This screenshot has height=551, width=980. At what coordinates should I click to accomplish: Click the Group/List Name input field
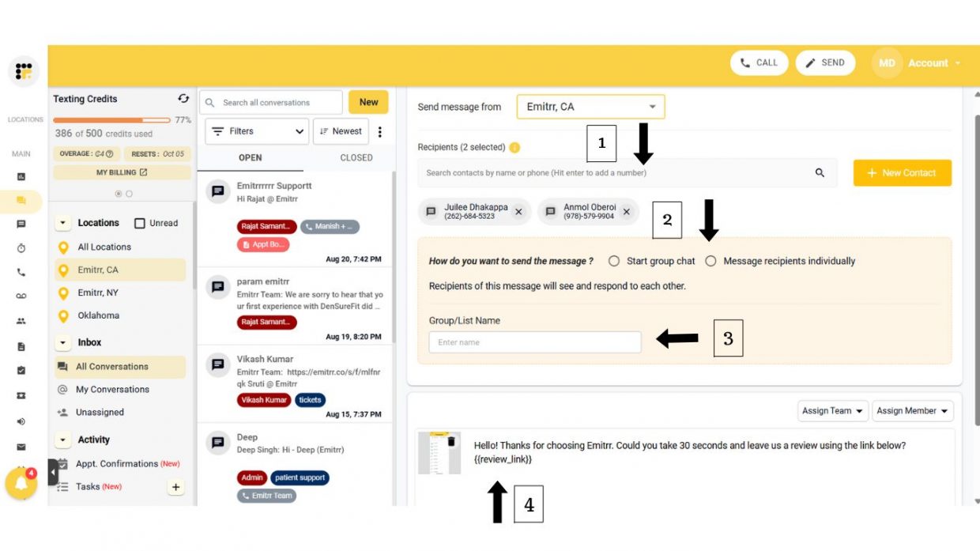(535, 342)
